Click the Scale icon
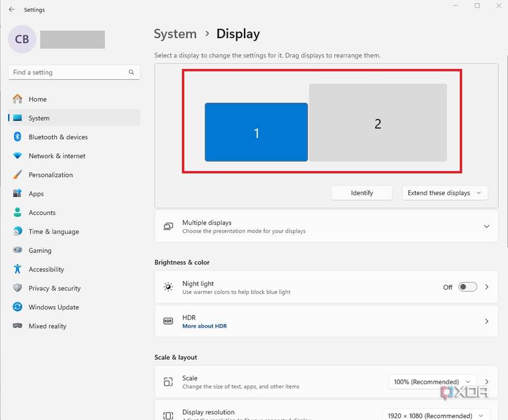Image resolution: width=508 pixels, height=420 pixels. point(168,382)
